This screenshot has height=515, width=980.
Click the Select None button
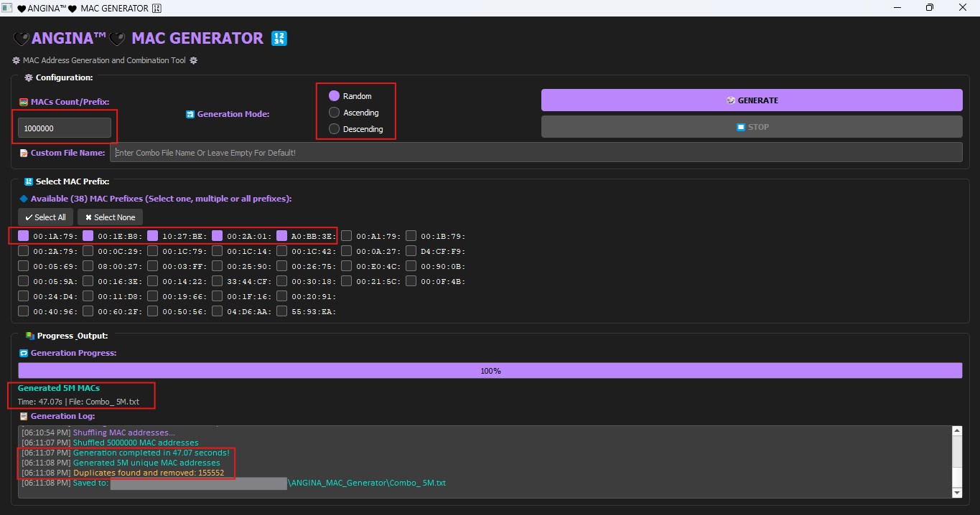click(x=111, y=217)
